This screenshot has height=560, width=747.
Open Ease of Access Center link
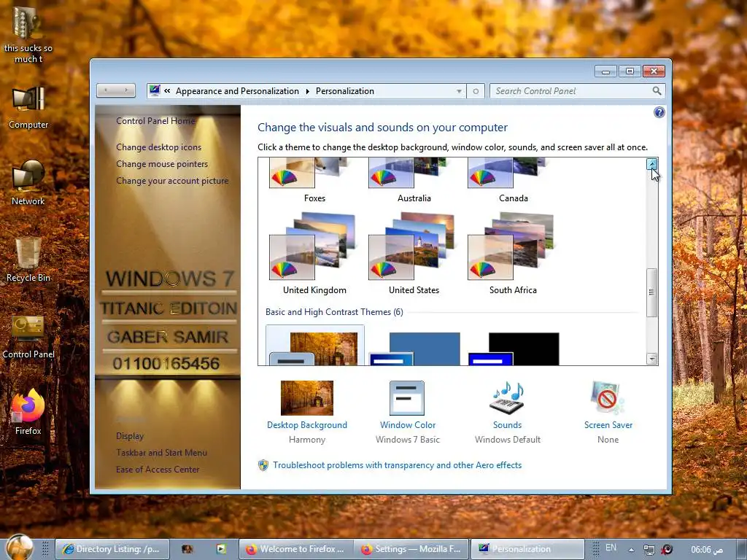(158, 469)
